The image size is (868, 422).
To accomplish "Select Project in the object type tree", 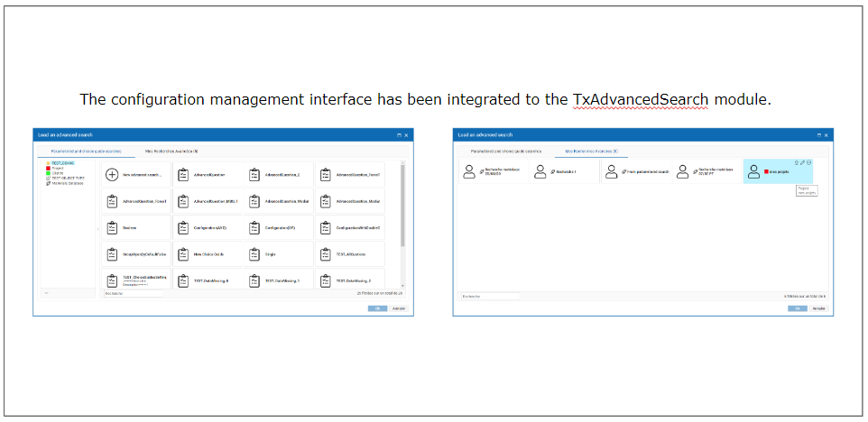I will tap(55, 168).
